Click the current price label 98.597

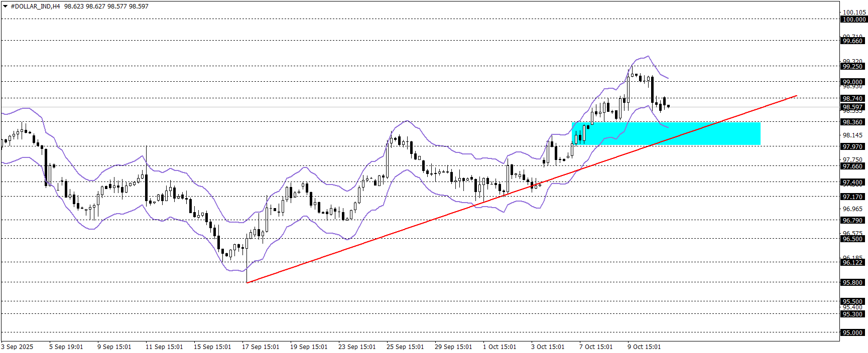(853, 107)
